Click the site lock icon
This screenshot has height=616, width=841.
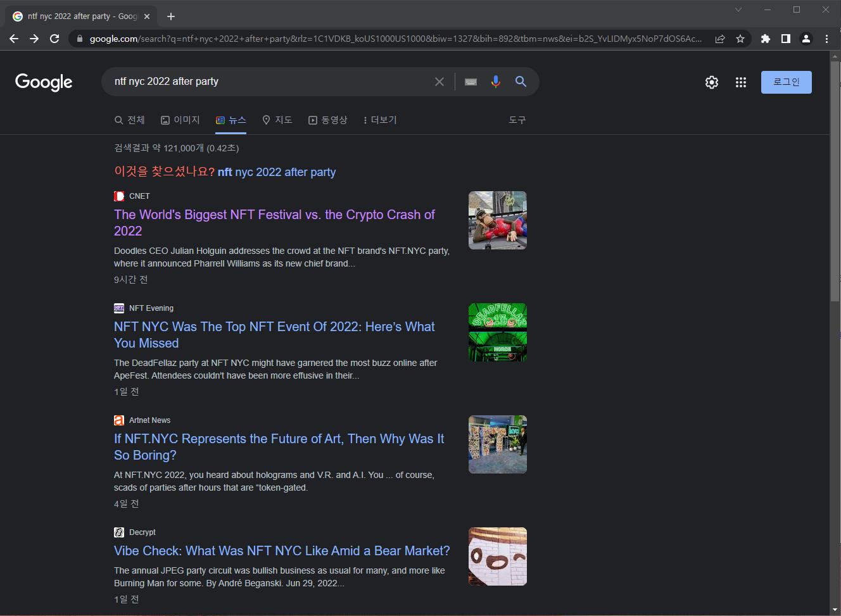coord(79,39)
